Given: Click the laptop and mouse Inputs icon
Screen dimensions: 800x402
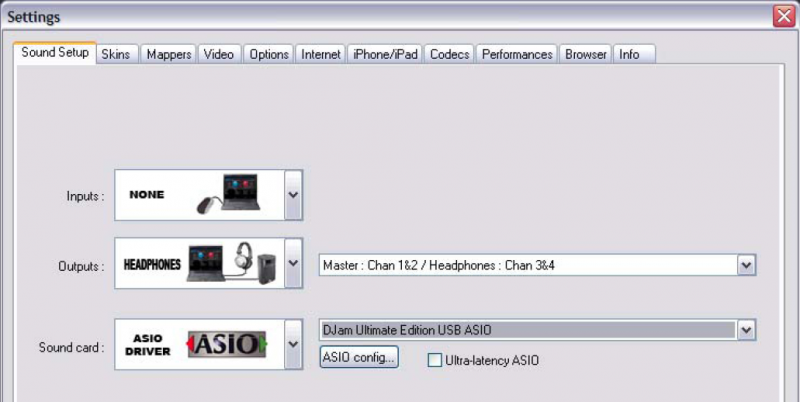Looking at the screenshot, I should point(229,194).
